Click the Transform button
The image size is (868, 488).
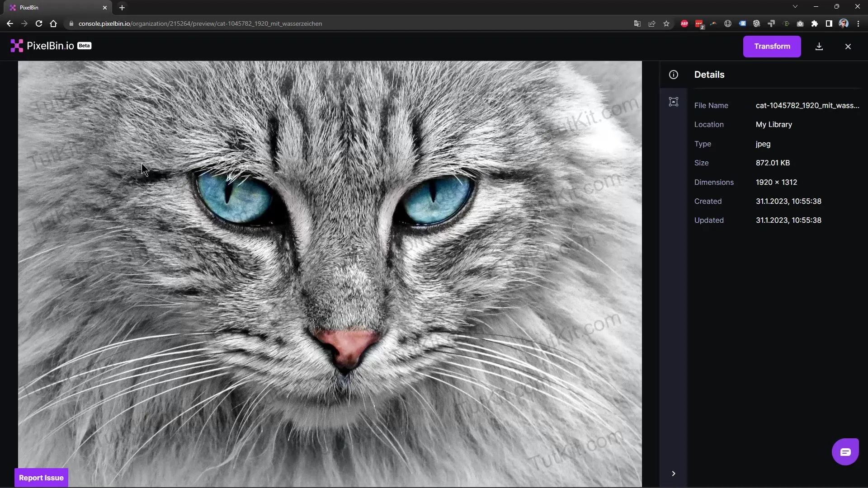pos(772,47)
